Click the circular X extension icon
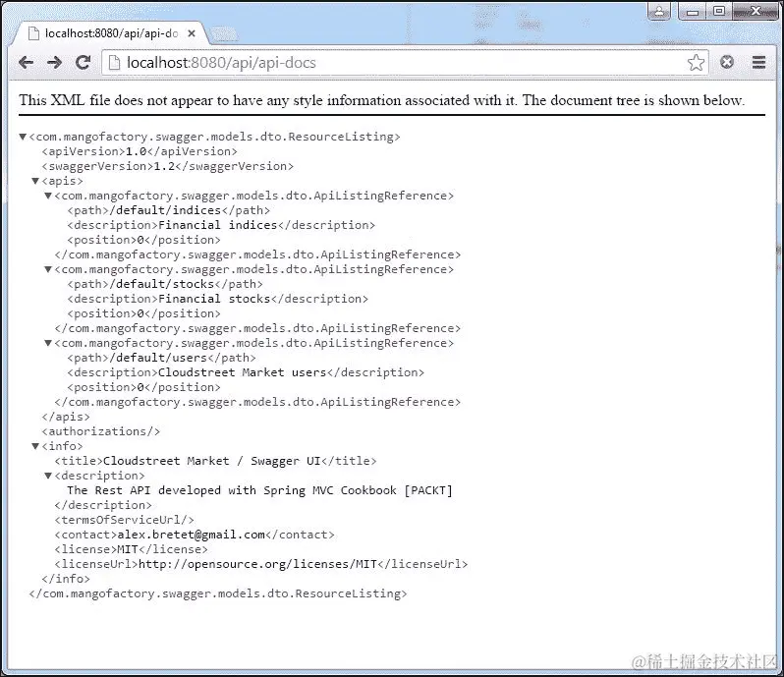This screenshot has height=677, width=784. click(726, 62)
